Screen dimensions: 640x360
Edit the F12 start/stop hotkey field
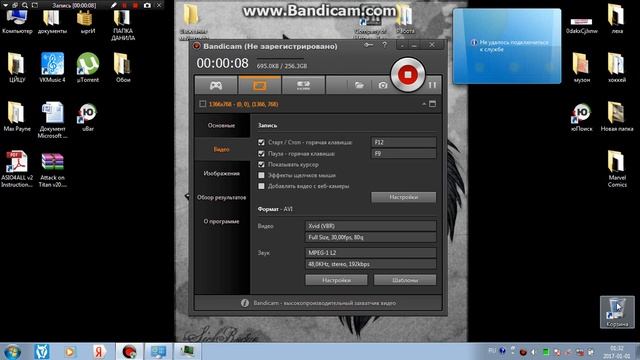coord(403,142)
